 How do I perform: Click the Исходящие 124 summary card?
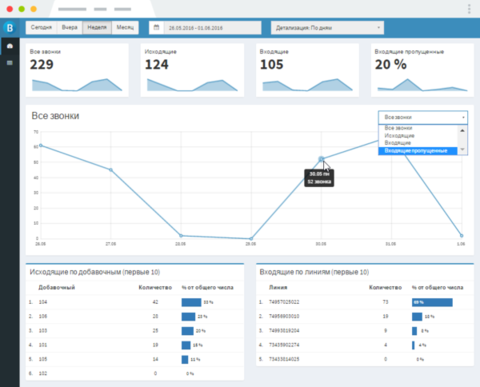(192, 70)
